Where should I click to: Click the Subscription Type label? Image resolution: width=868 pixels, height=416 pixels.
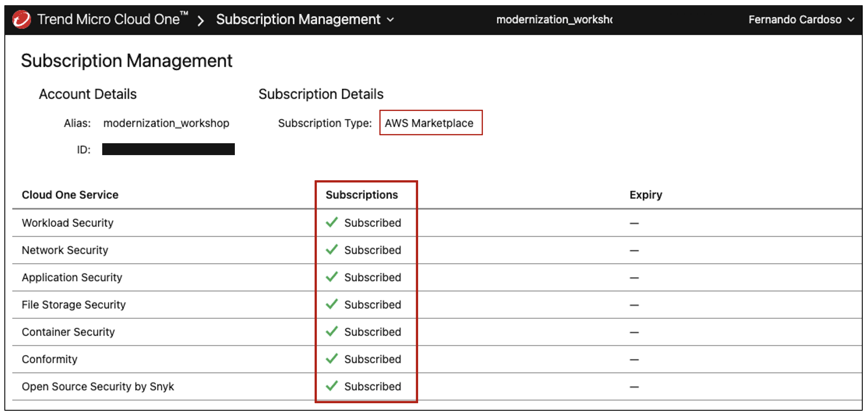pyautogui.click(x=325, y=123)
